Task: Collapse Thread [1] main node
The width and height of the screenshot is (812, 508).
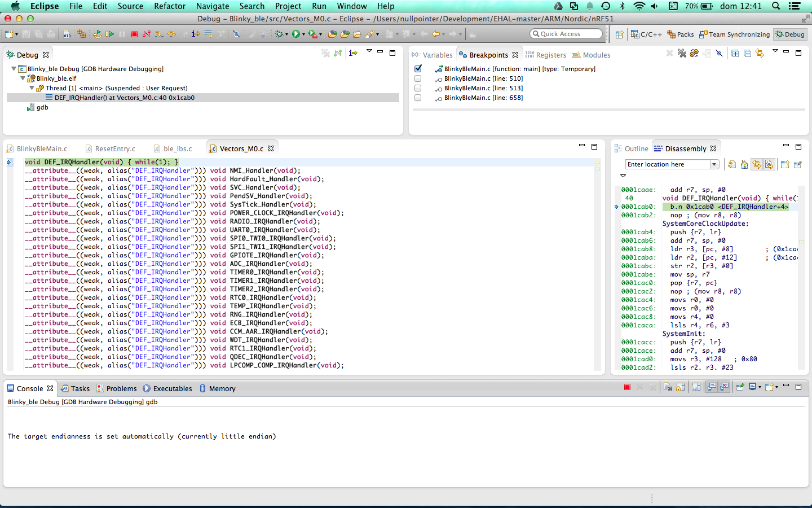Action: [x=32, y=88]
